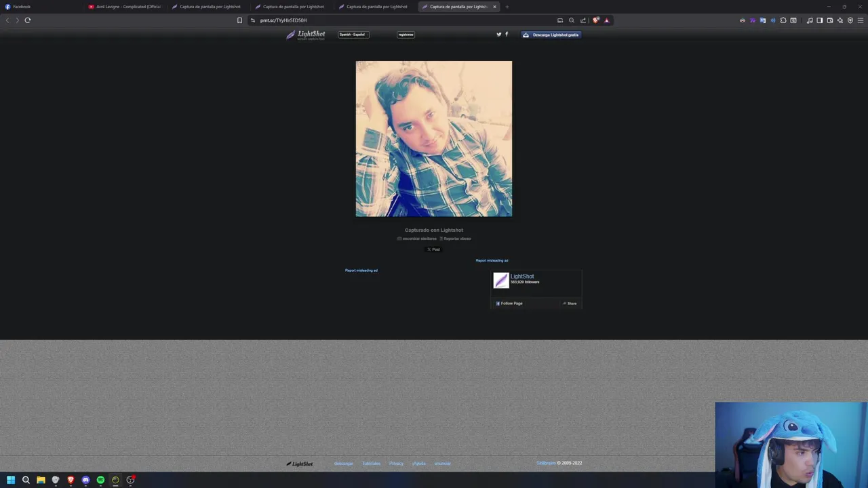The width and height of the screenshot is (868, 488).
Task: Click the address bar URL prnt.sc
Action: (x=283, y=20)
